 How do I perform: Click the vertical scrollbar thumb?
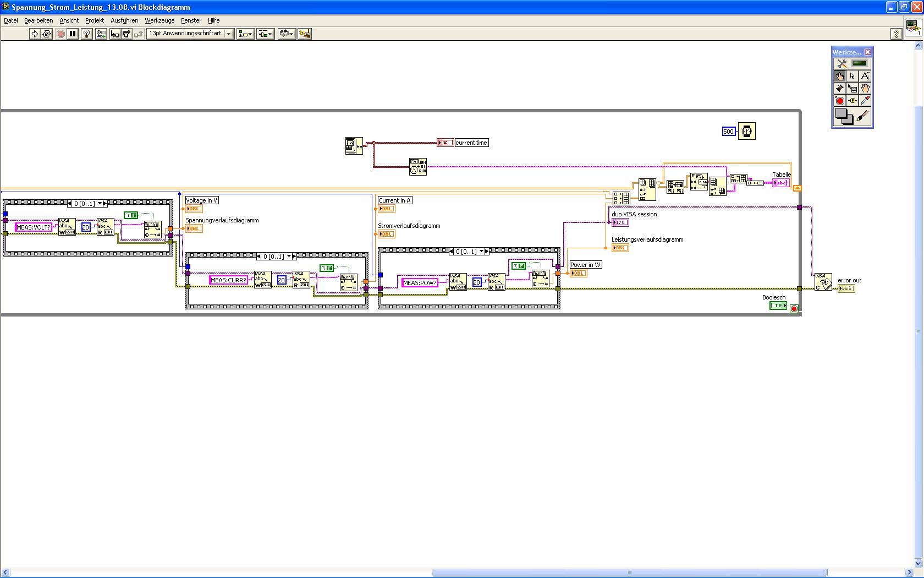pyautogui.click(x=918, y=332)
